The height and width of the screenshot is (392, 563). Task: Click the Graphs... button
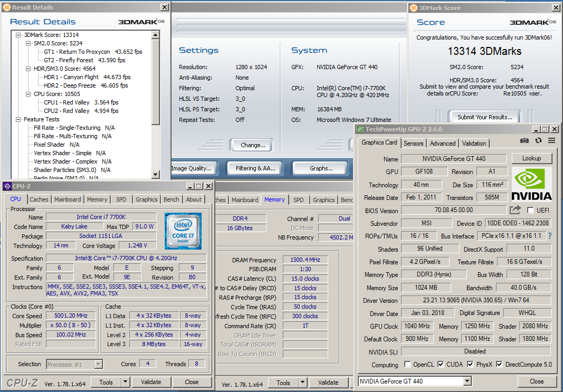pyautogui.click(x=321, y=168)
